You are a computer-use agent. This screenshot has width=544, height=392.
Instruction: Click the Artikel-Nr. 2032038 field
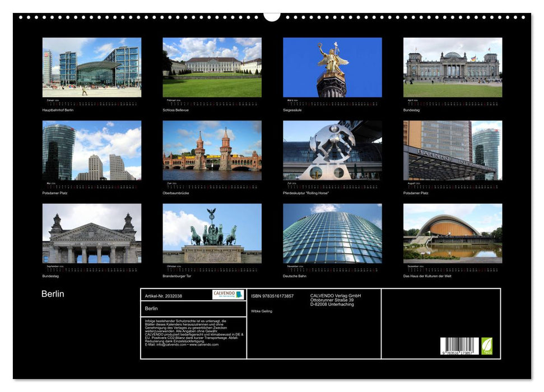(164, 296)
